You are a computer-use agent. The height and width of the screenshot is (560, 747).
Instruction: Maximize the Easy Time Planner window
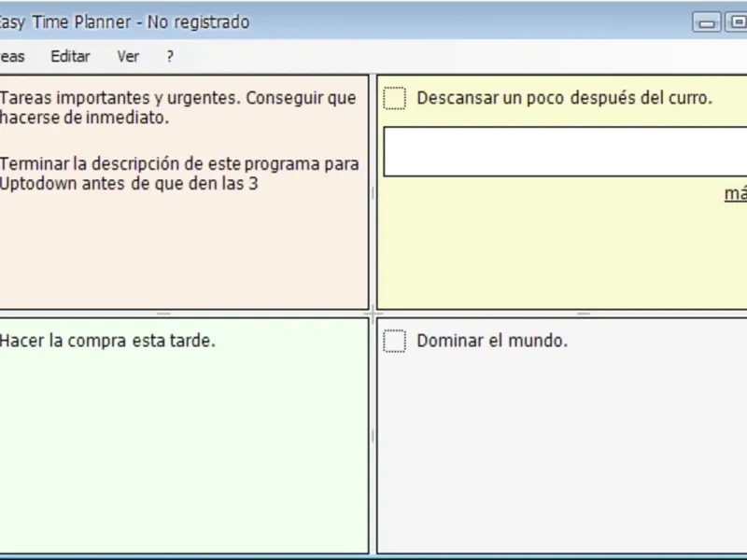coord(736,22)
